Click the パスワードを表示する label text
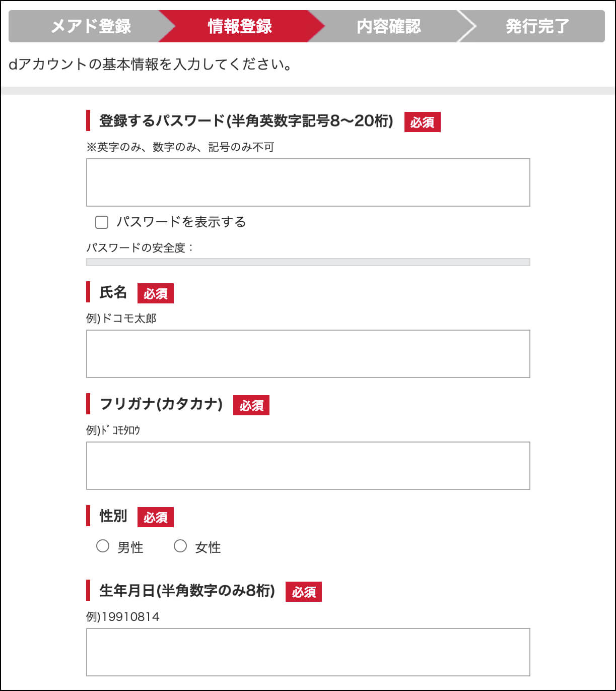The width and height of the screenshot is (616, 691). (181, 222)
